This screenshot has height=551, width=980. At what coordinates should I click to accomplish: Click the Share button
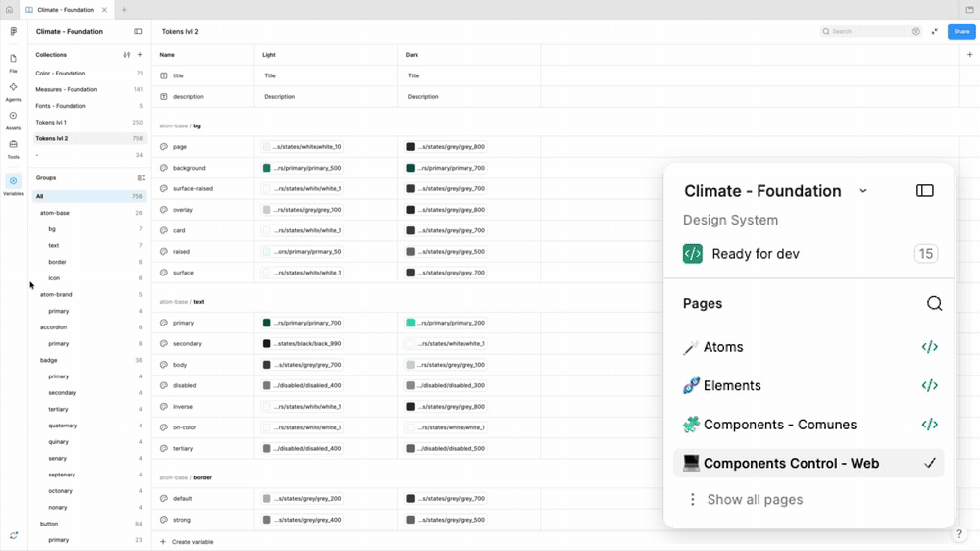(961, 32)
